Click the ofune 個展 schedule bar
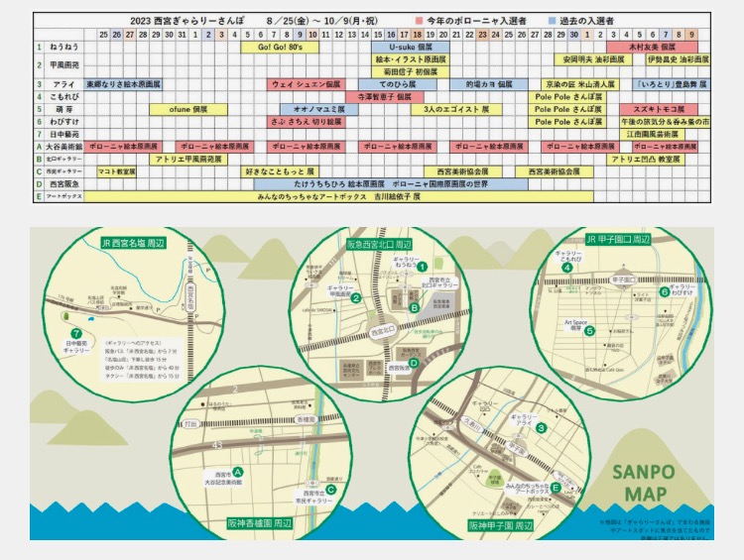Viewport: 744px width, 560px height. [x=188, y=110]
